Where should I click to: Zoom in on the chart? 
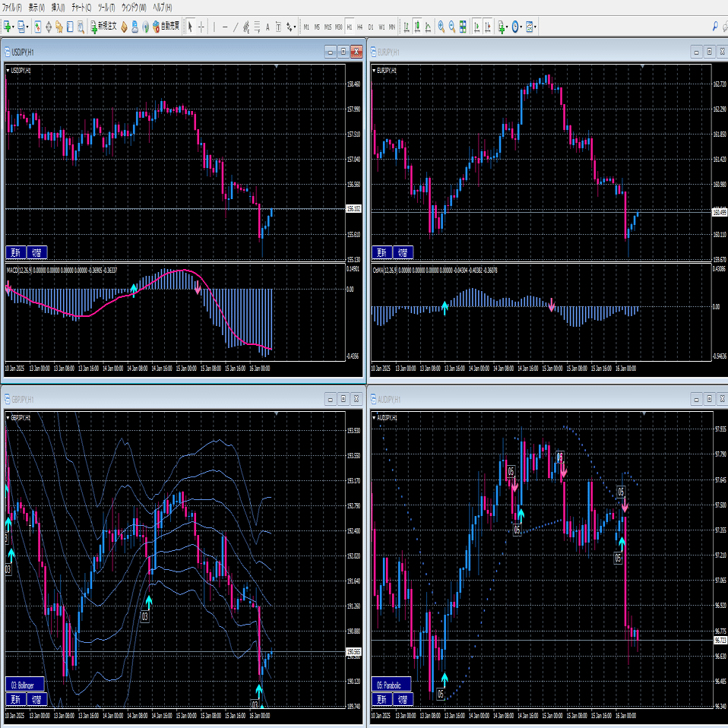[441, 27]
